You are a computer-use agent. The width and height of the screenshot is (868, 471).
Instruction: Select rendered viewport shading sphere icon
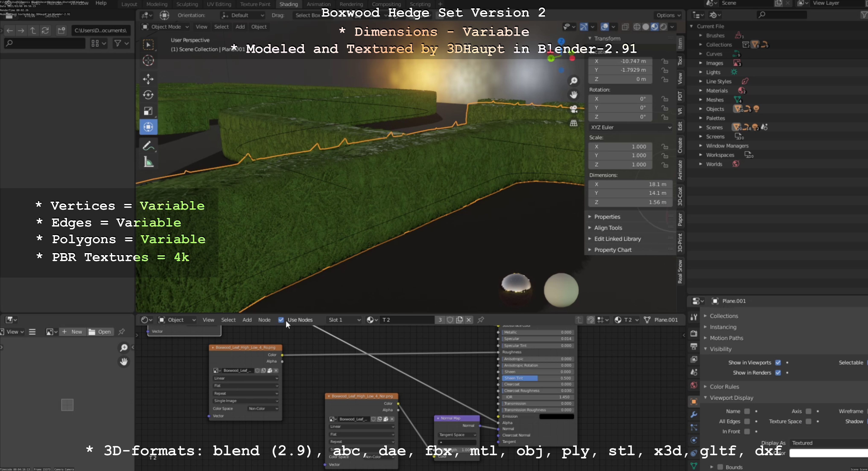(663, 27)
